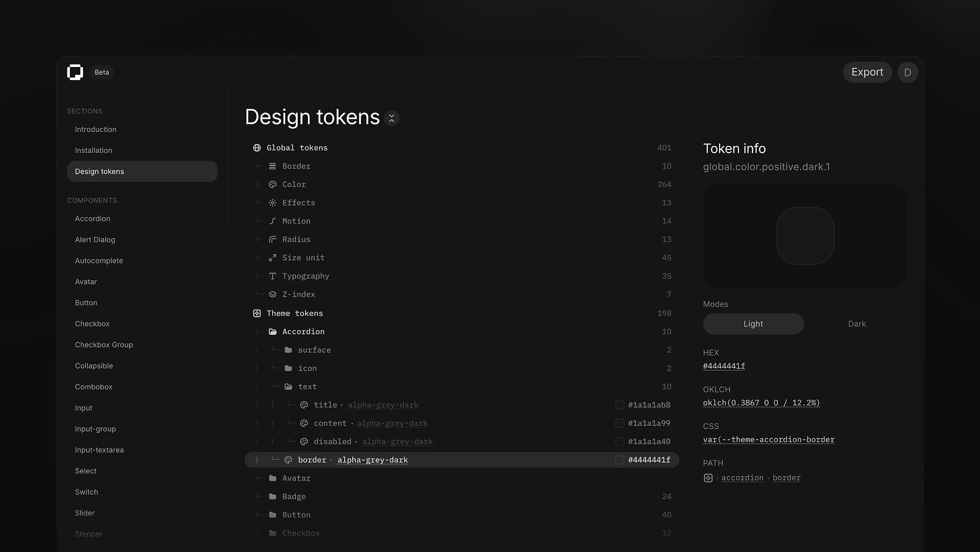Click the open folder icon for Accordion
The width and height of the screenshot is (980, 552).
tap(272, 332)
